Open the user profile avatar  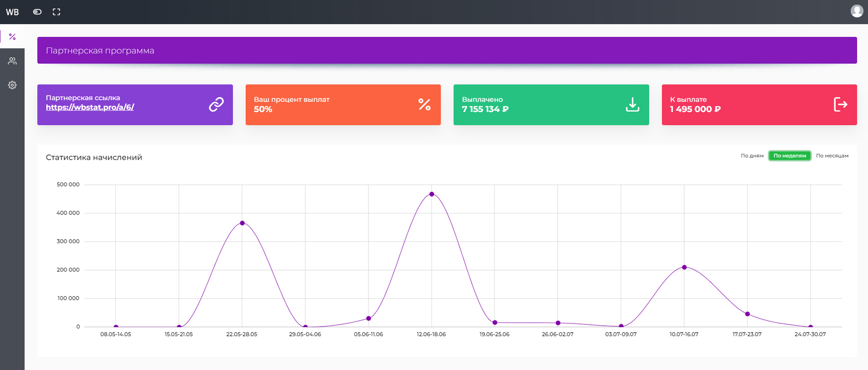click(857, 11)
